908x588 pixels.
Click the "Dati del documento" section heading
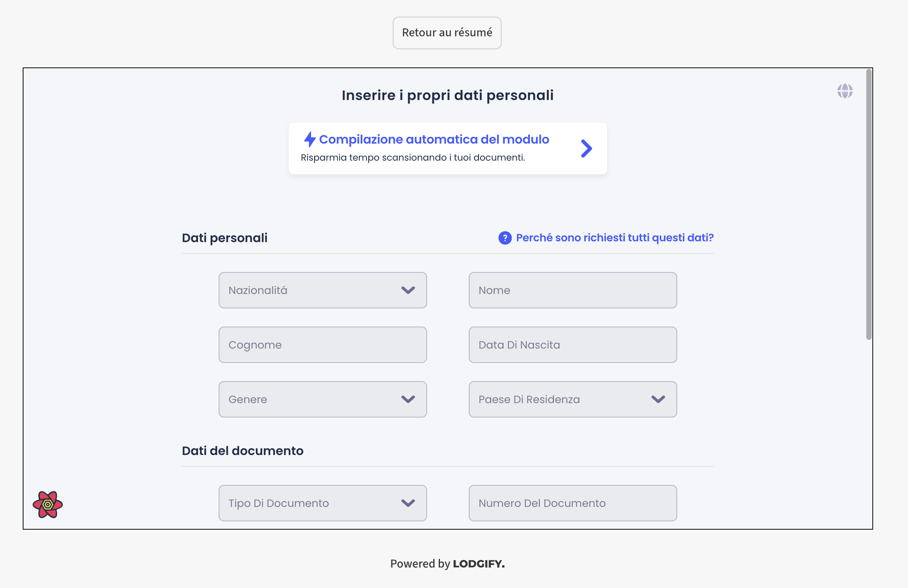(243, 451)
